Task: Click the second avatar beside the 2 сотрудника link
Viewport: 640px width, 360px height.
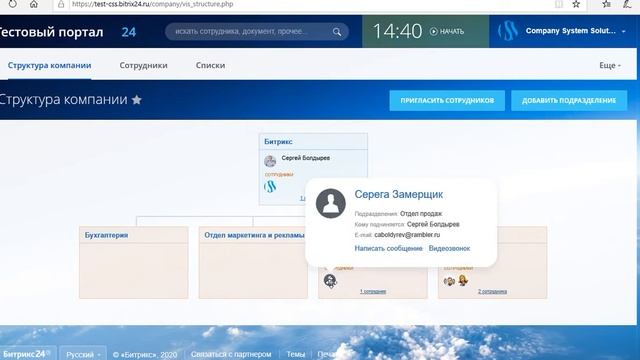Action: pos(462,280)
